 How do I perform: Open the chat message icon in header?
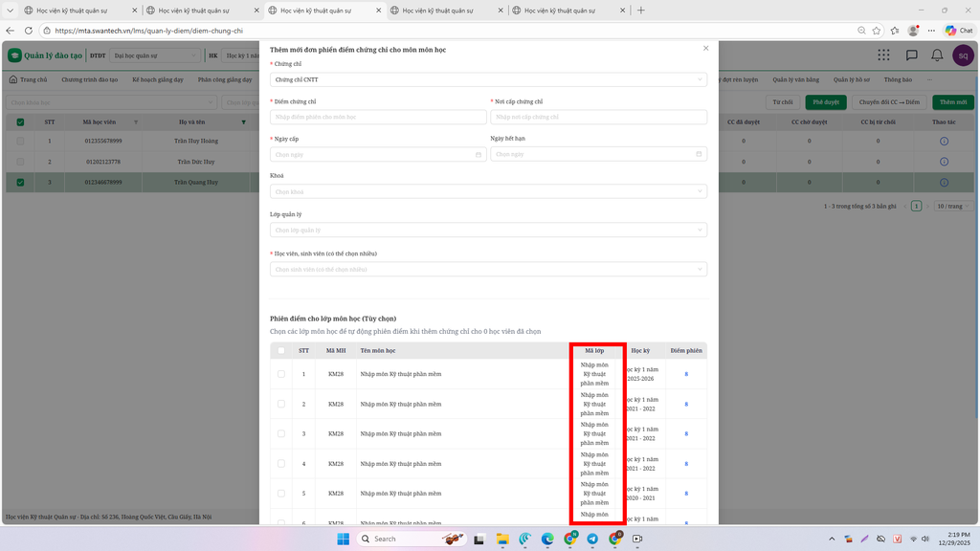pyautogui.click(x=911, y=55)
